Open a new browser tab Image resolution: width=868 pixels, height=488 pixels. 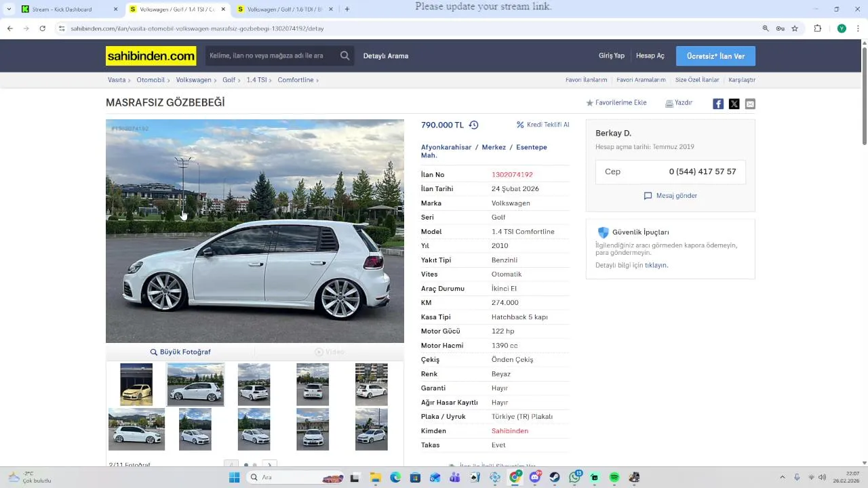tap(347, 9)
